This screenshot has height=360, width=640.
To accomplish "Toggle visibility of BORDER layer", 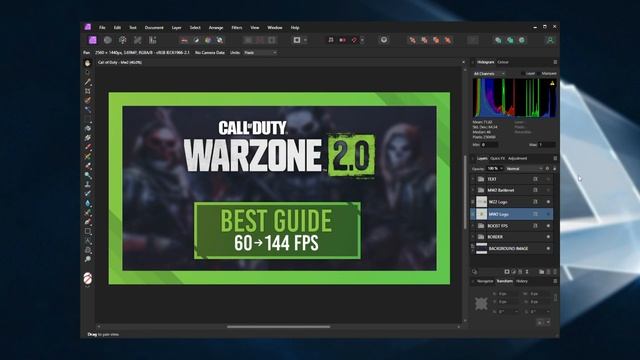I will pos(548,237).
